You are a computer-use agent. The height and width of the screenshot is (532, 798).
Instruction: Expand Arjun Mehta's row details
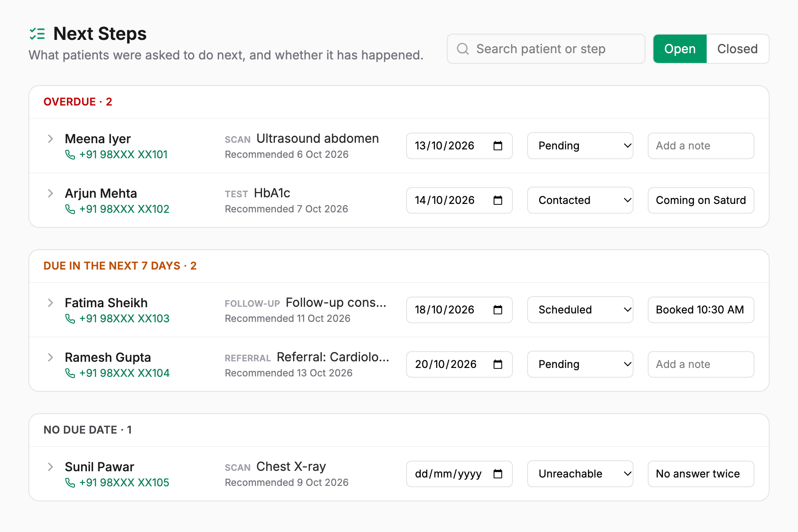(x=51, y=193)
